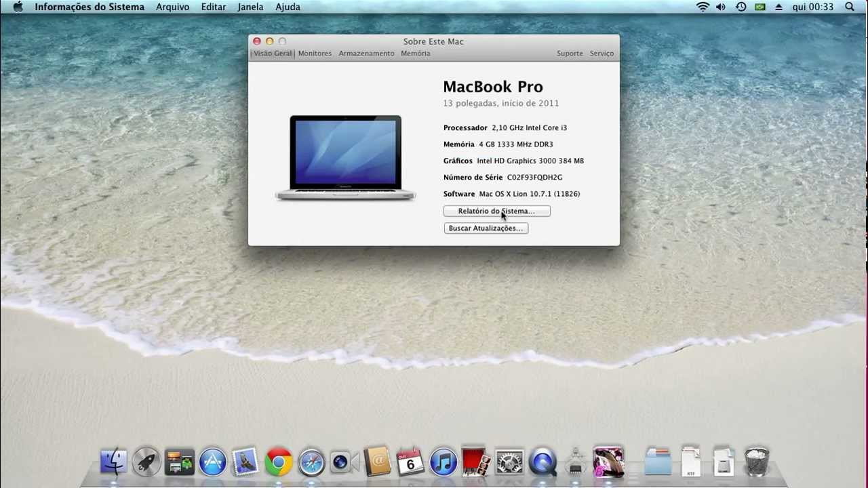This screenshot has width=868, height=488.
Task: Launch QuickTime Player from the dock
Action: coord(542,462)
